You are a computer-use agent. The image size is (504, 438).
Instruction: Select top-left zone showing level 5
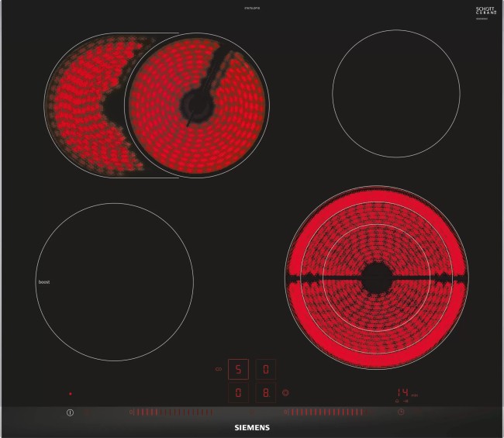238,369
